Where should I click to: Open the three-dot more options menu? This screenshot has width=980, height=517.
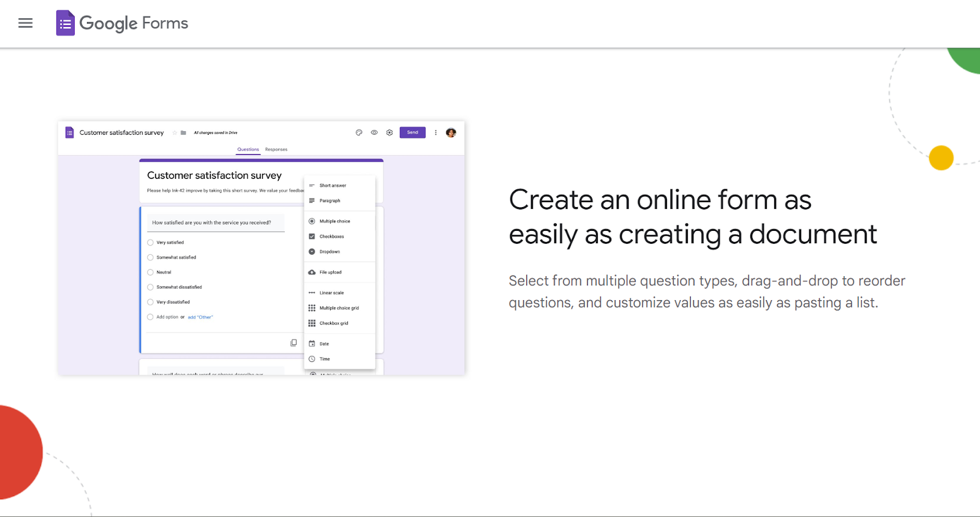[436, 132]
